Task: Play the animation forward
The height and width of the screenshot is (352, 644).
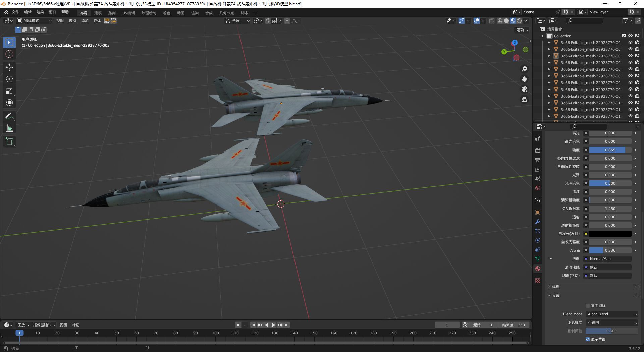Action: pos(273,325)
